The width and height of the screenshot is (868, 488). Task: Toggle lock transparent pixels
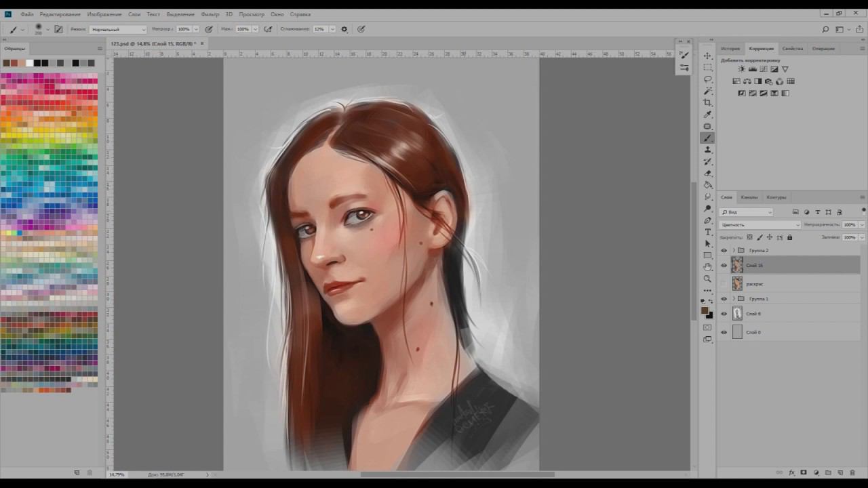749,237
